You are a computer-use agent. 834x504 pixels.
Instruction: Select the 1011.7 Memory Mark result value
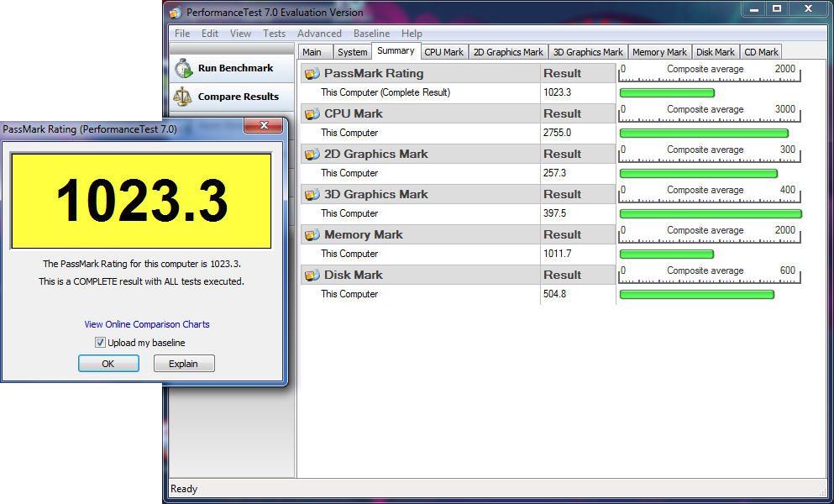557,254
